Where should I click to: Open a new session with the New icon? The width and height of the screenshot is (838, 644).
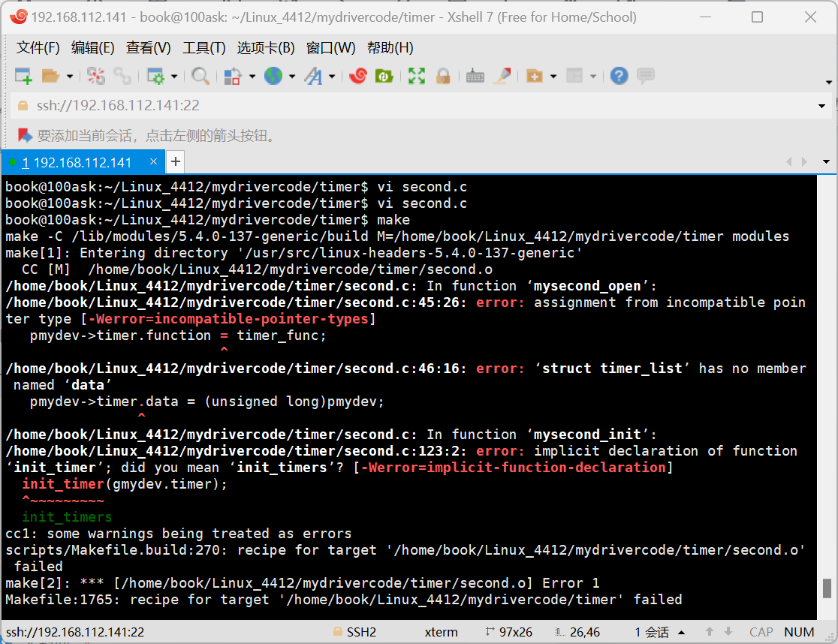click(x=23, y=75)
